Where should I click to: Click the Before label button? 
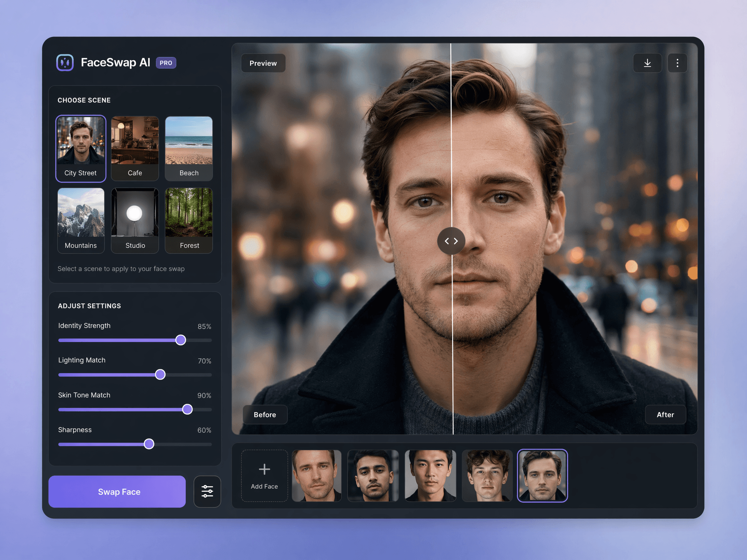[265, 415]
